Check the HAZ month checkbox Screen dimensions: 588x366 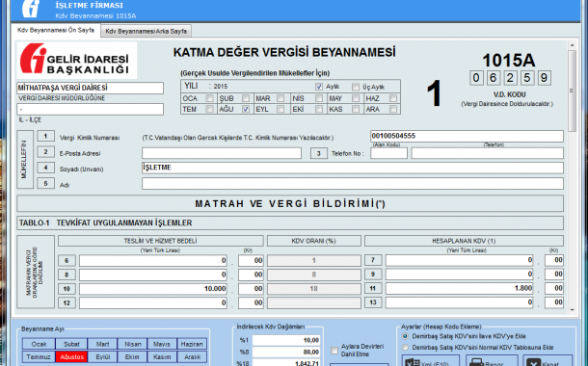click(393, 98)
